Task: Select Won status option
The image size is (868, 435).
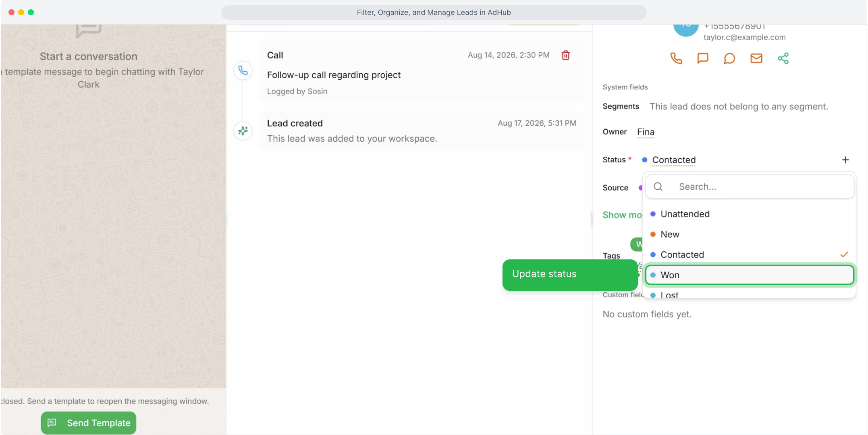Action: (x=750, y=275)
